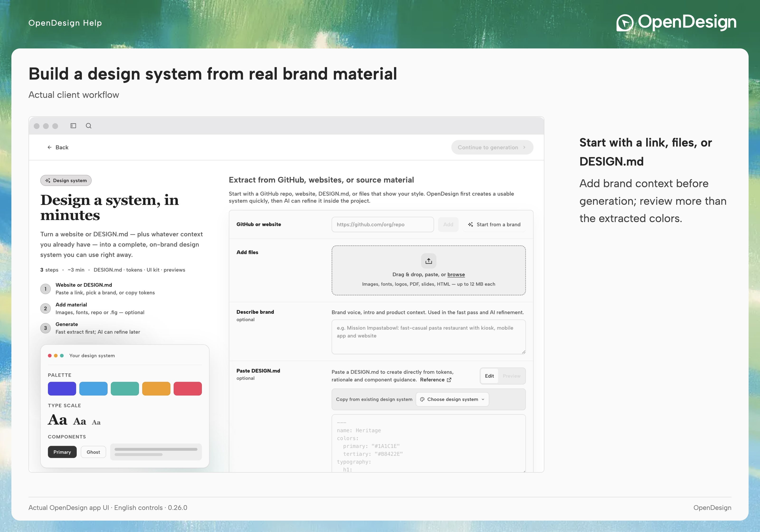Click 'Copy from existing design system' label
Image resolution: width=760 pixels, height=532 pixels.
coord(374,399)
